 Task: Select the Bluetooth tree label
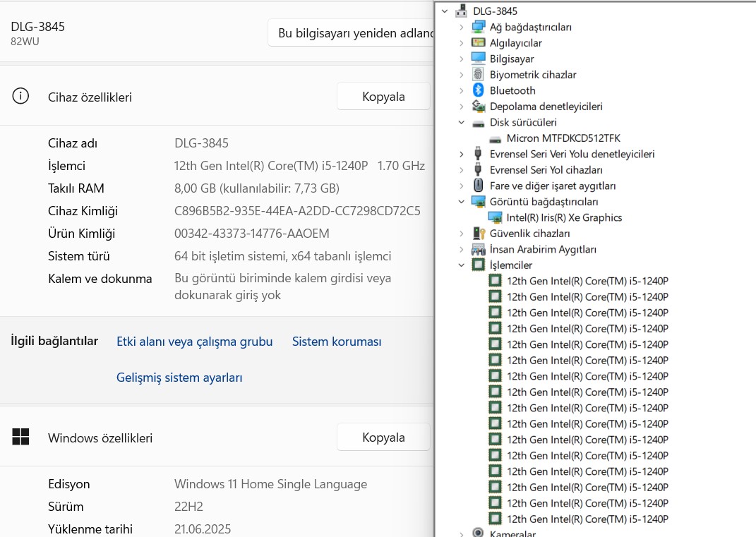click(x=512, y=90)
